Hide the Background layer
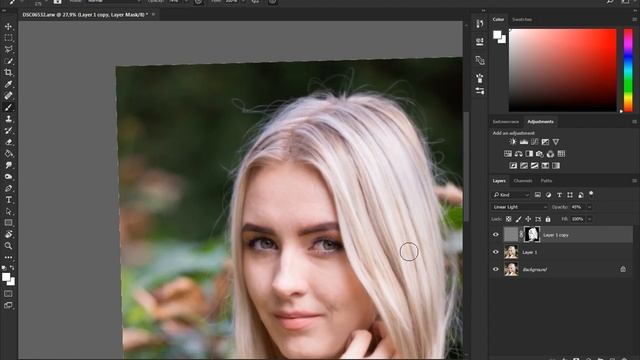The image size is (640, 360). pos(496,269)
